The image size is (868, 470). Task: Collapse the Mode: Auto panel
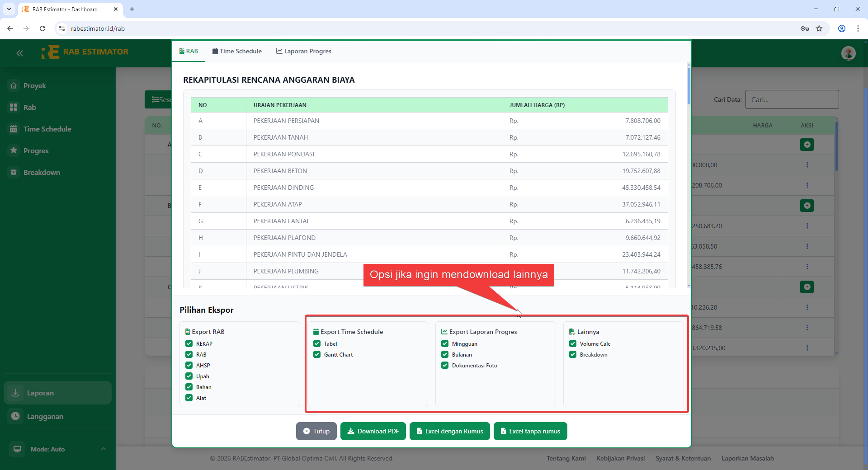coord(103,449)
